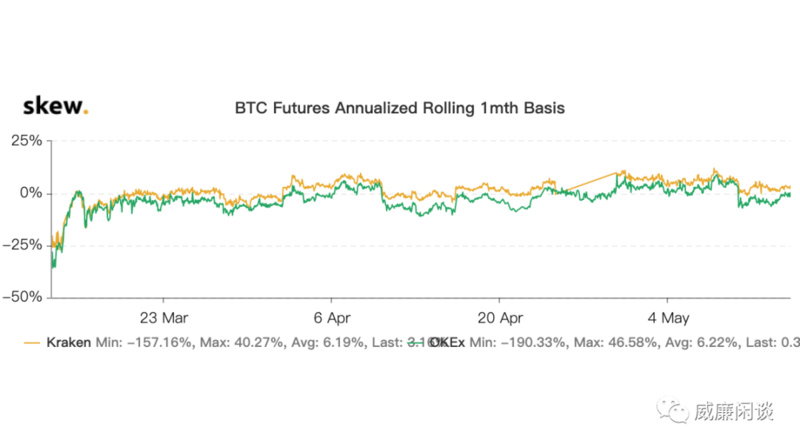Click the 0% y-axis label
The image size is (800, 447).
tap(29, 193)
